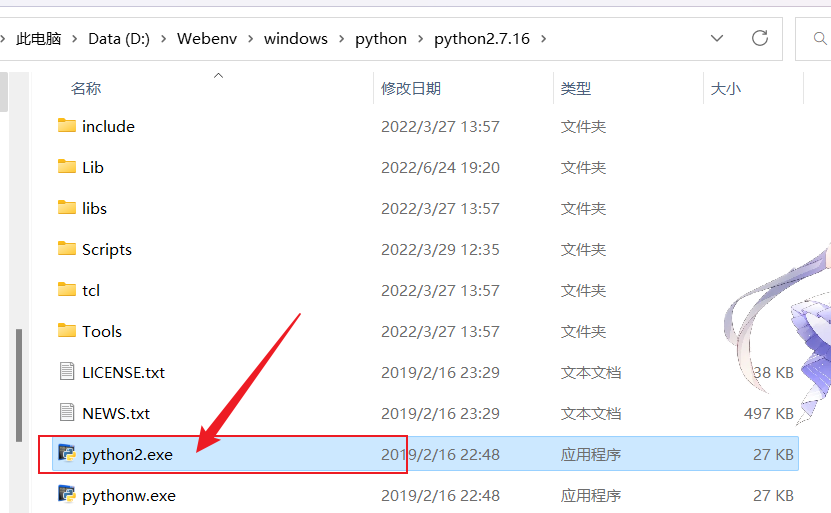This screenshot has width=831, height=513.
Task: Click into the search input box
Action: coord(816,38)
